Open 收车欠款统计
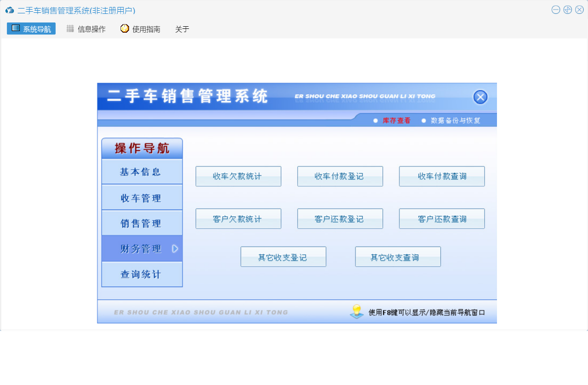588x385 pixels. point(238,176)
